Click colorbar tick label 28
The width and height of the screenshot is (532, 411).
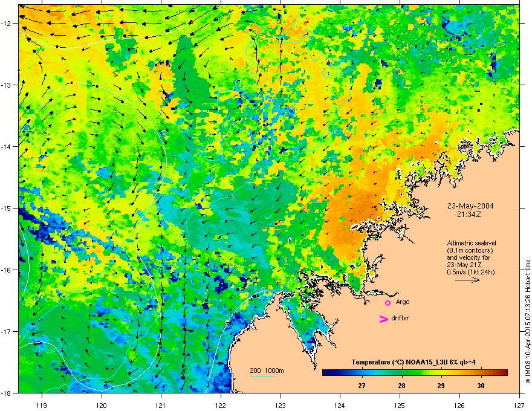[x=401, y=386]
